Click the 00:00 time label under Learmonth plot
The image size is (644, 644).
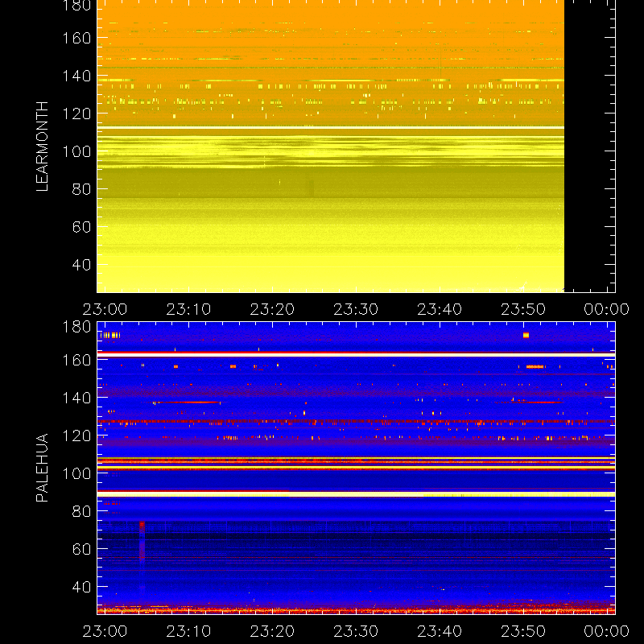click(607, 309)
